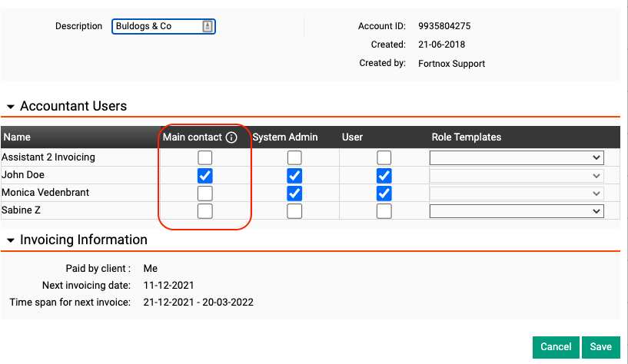628x364 pixels.
Task: Click the Paid by client value Me
Action: coord(150,269)
